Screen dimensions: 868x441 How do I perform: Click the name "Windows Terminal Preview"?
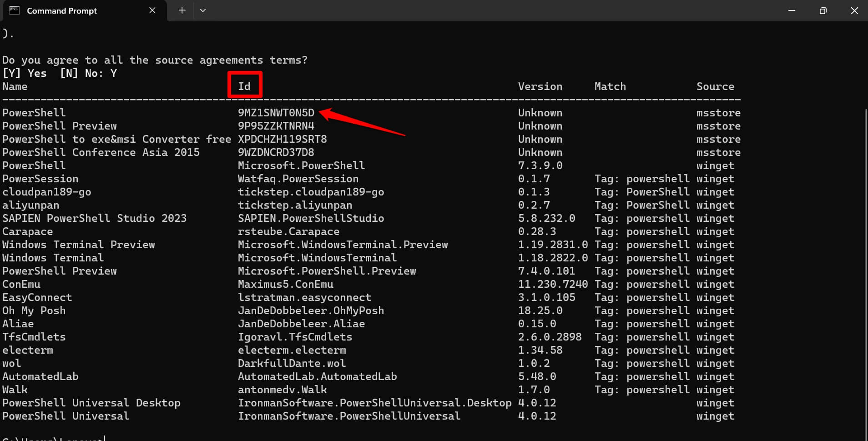[79, 245]
